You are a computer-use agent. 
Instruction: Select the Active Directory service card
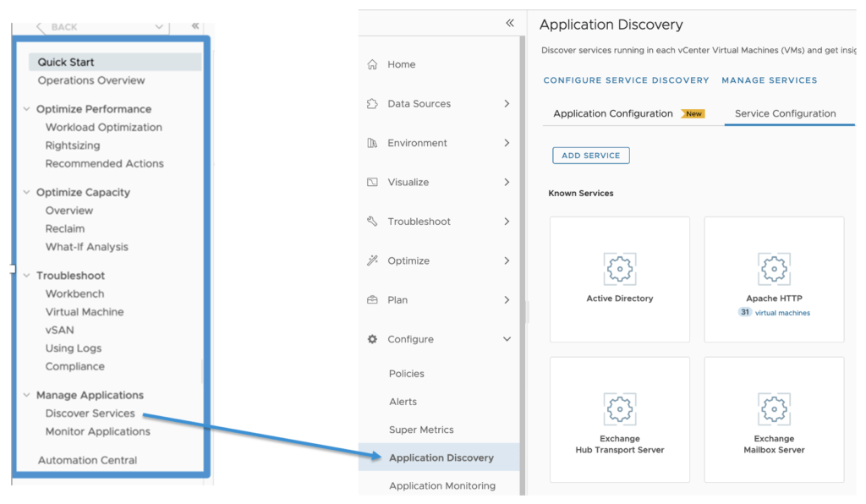click(620, 280)
